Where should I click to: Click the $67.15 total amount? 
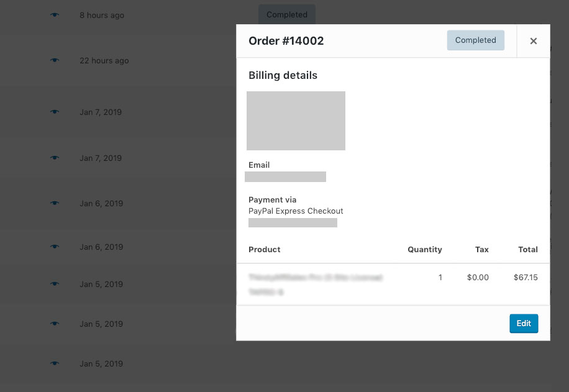[526, 277]
